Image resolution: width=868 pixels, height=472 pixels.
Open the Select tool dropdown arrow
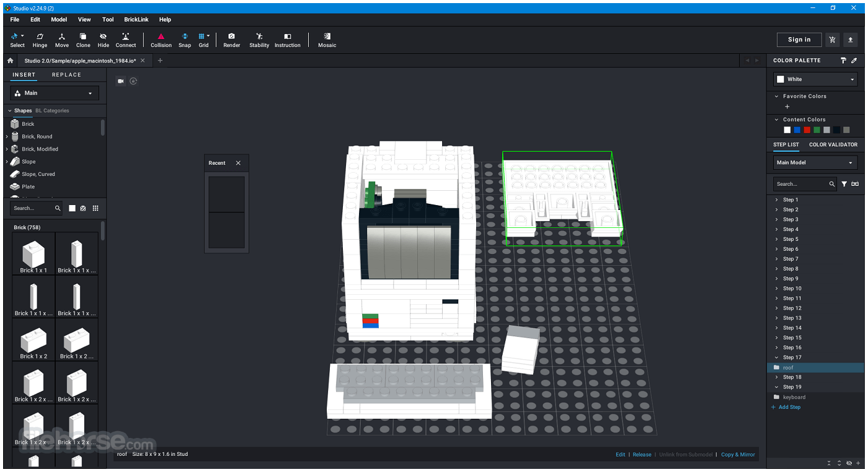coord(22,36)
